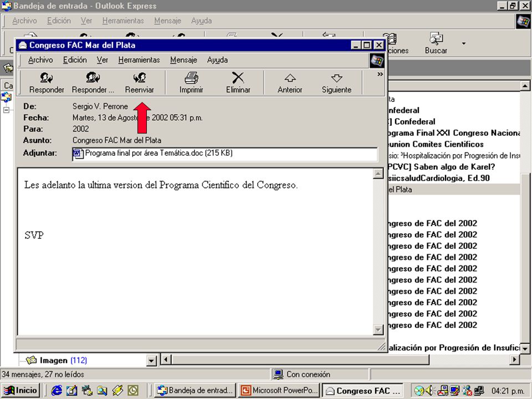The height and width of the screenshot is (399, 532).
Task: Select attachment Programa final por área Temática.doc
Action: [159, 153]
